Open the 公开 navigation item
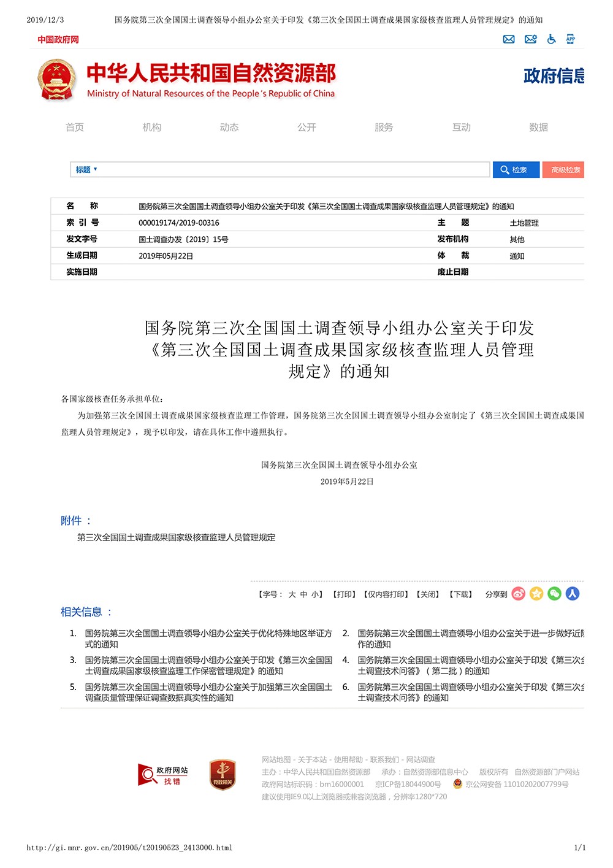The image size is (613, 868). (306, 128)
